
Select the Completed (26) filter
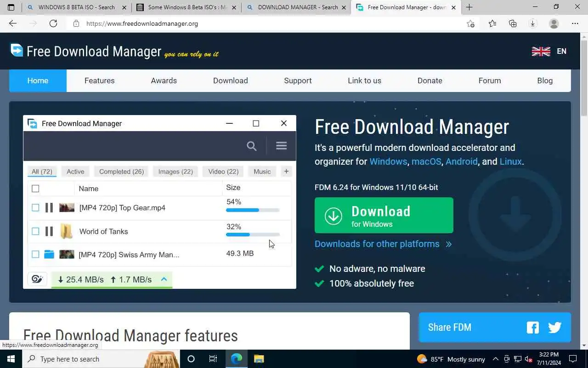pyautogui.click(x=122, y=172)
